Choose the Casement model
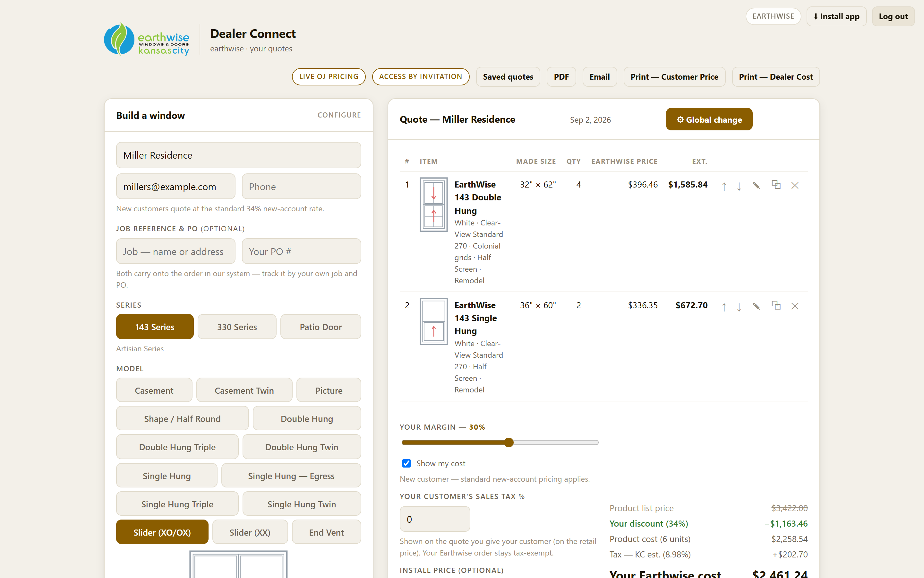The width and height of the screenshot is (924, 578). click(154, 390)
